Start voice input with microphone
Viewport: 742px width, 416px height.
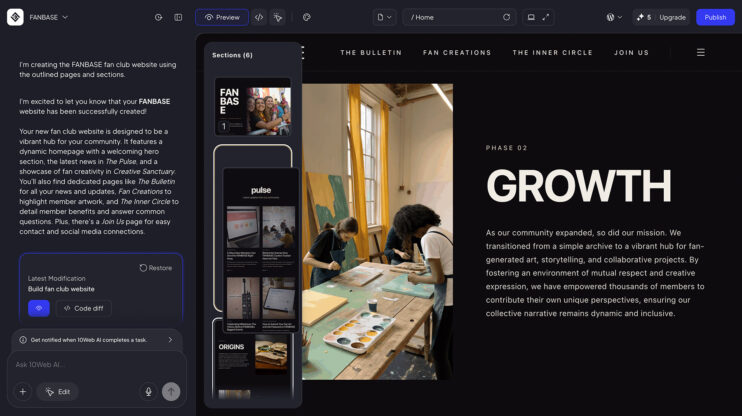(x=148, y=391)
